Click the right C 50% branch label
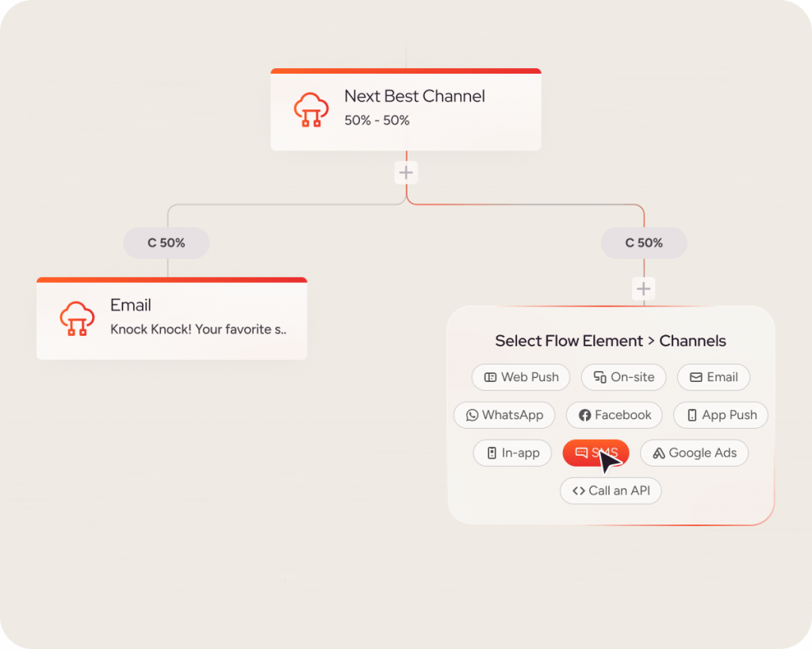Image resolution: width=812 pixels, height=649 pixels. click(x=643, y=242)
